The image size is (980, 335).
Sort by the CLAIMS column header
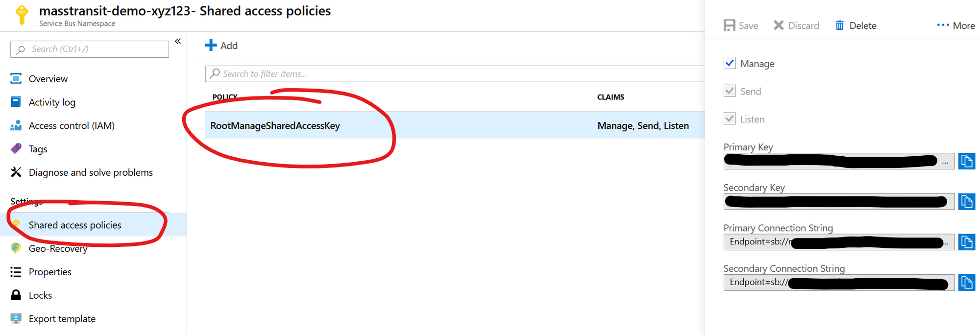611,97
